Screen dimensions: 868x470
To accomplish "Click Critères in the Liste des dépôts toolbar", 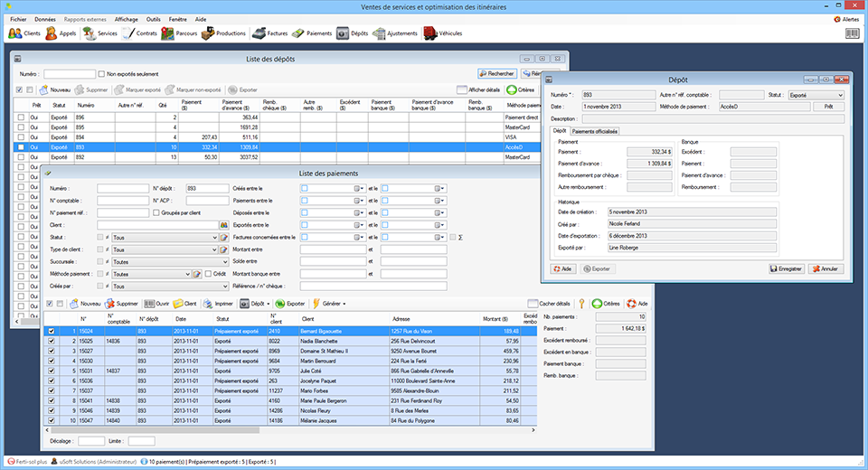I will click(521, 89).
